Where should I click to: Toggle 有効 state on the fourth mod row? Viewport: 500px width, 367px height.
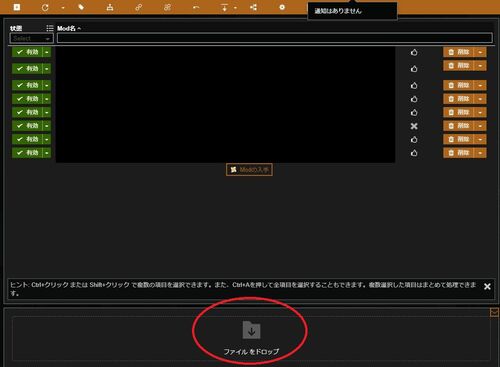pos(27,99)
